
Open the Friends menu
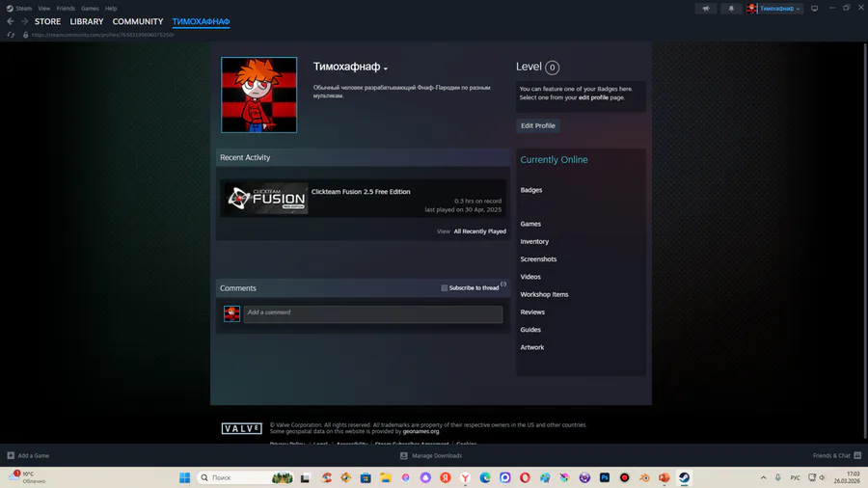click(x=66, y=9)
